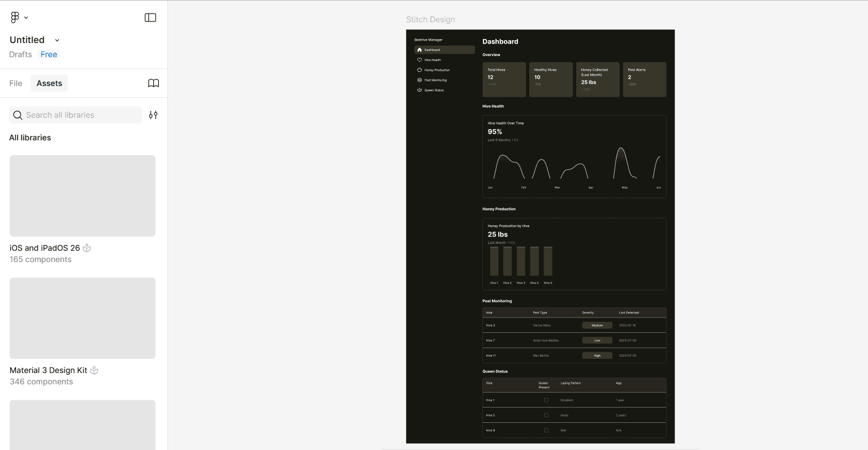This screenshot has height=450, width=868.
Task: Focus the Search all libraries field
Action: tap(75, 115)
